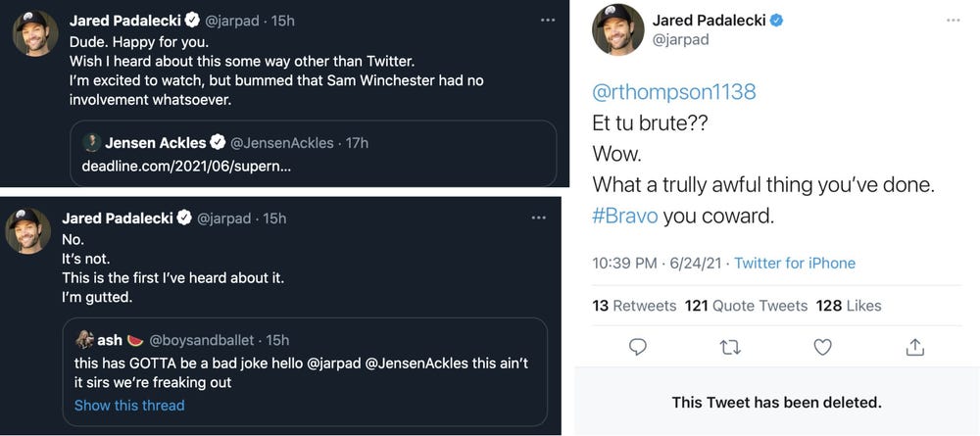Open the 'Show this thread' link
This screenshot has height=436, width=980.
pos(129,405)
